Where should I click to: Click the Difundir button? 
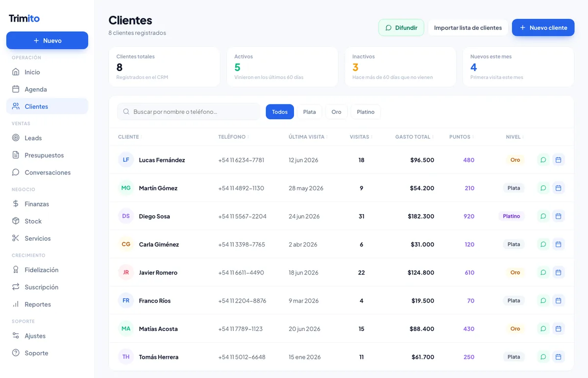(x=401, y=28)
